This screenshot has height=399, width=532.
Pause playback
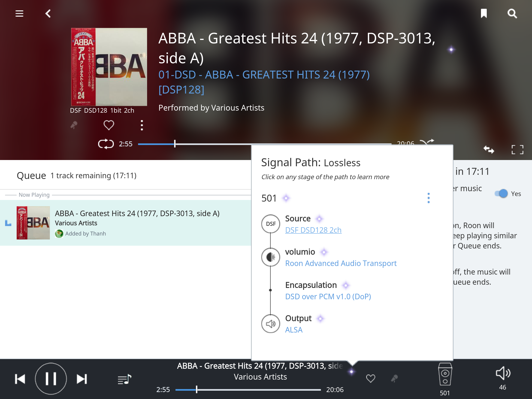point(51,378)
